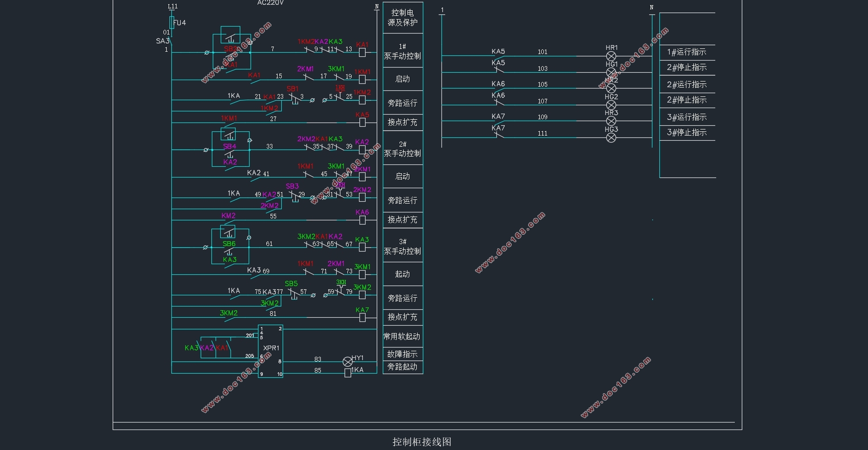Click the HR3 indicator lamp symbol

(x=611, y=121)
